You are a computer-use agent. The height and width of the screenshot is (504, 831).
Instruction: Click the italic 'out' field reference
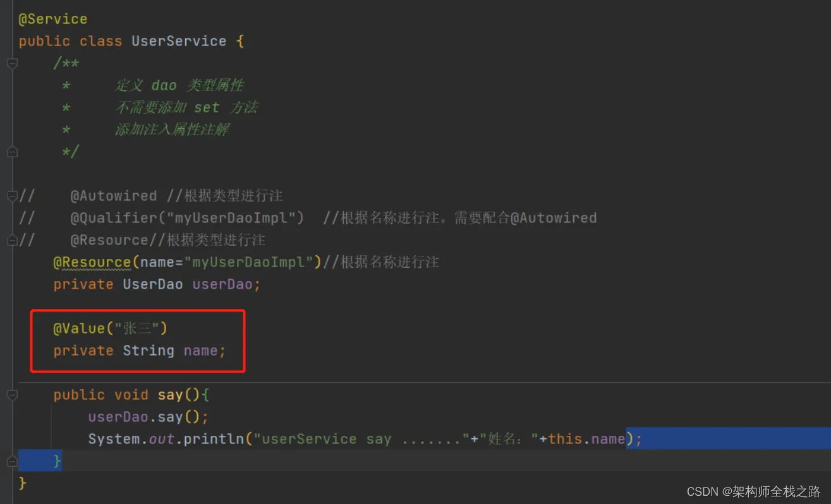coord(161,439)
